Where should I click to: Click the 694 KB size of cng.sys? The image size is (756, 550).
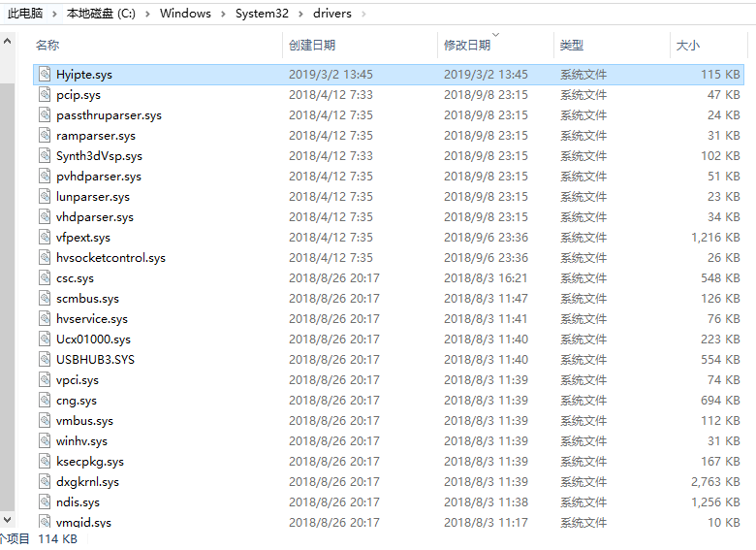(x=720, y=400)
